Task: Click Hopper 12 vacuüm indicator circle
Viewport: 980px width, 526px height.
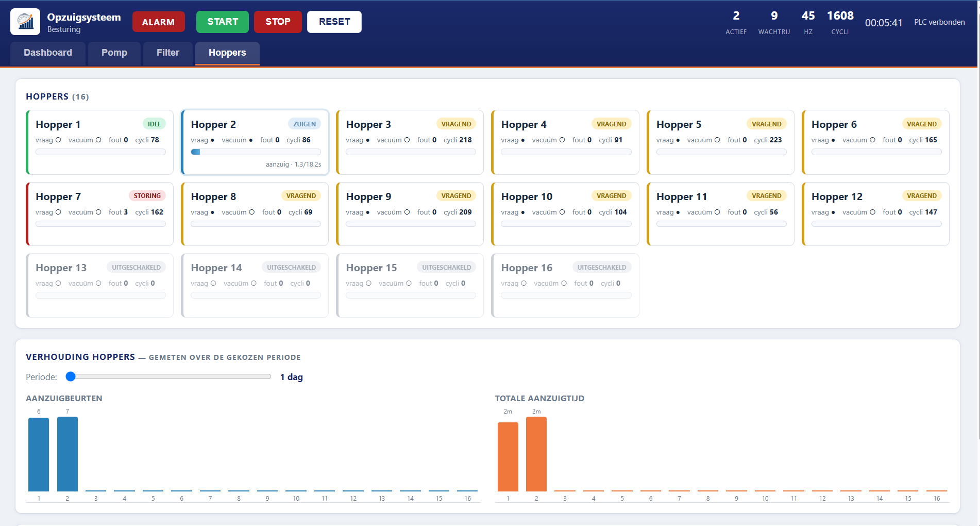Action: coord(872,212)
